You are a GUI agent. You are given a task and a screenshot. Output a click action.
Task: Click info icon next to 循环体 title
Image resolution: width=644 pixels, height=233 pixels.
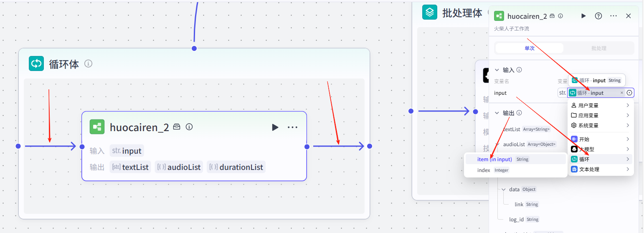88,64
